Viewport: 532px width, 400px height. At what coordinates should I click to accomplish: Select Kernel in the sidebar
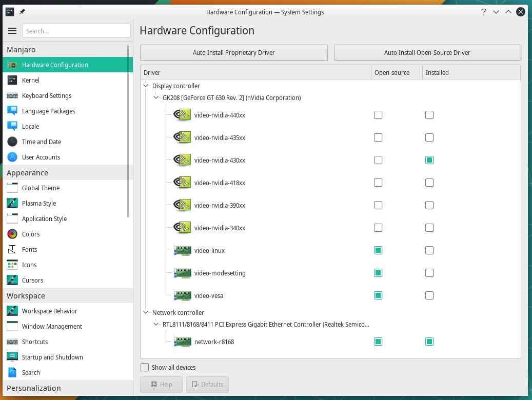[x=68, y=80]
